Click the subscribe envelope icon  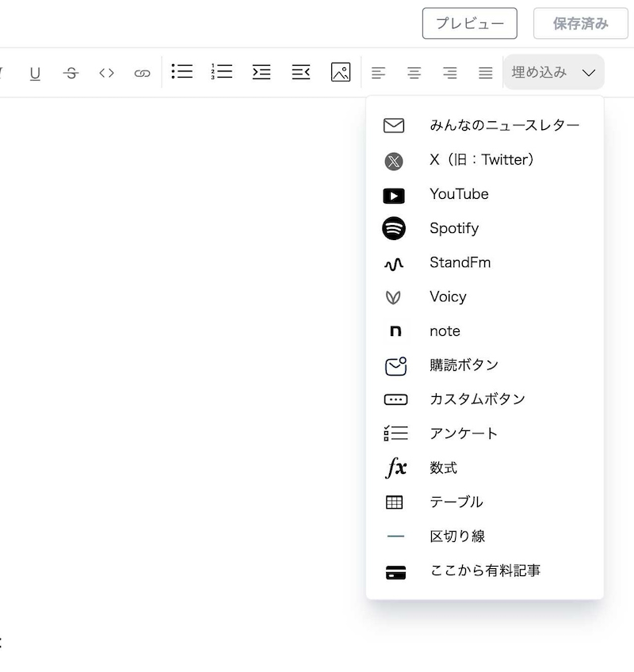[x=395, y=366]
